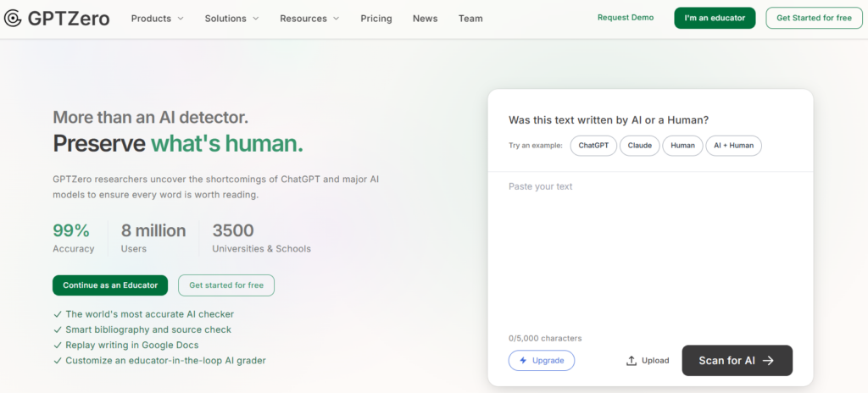Image resolution: width=868 pixels, height=393 pixels.
Task: Select the AI + Human example chip
Action: click(x=733, y=146)
